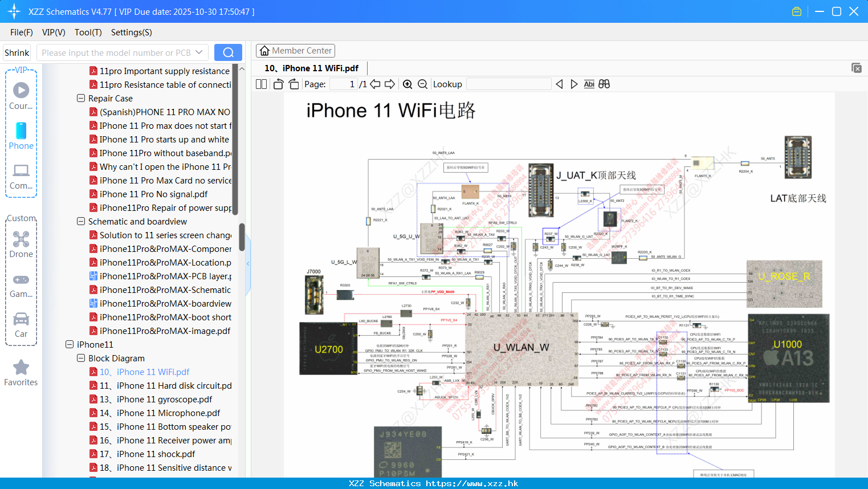Toggle the two-page split view icon

click(261, 84)
